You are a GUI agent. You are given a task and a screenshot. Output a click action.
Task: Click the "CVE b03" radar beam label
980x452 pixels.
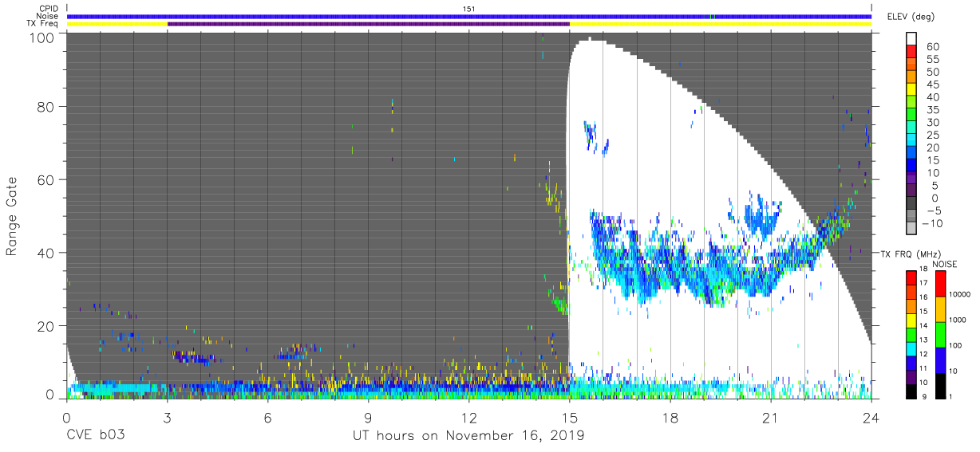(95, 436)
